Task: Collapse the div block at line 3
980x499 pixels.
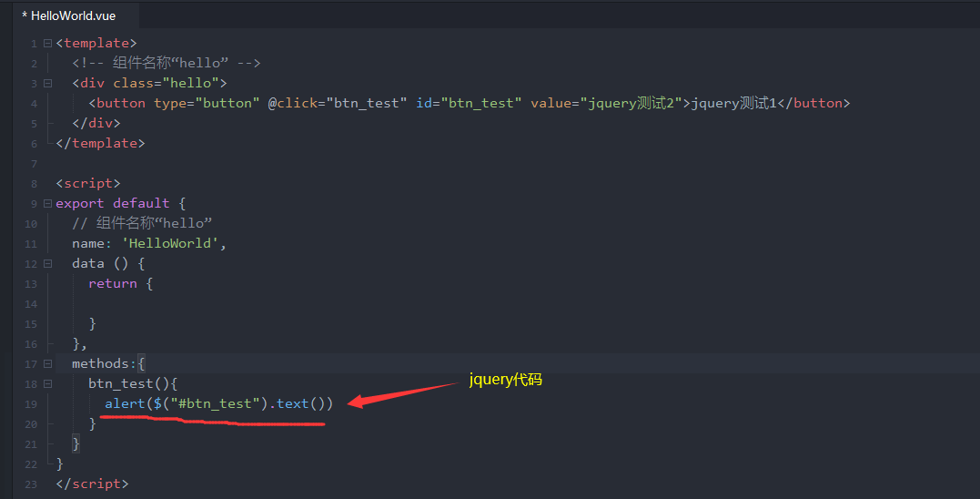Action: 47,83
